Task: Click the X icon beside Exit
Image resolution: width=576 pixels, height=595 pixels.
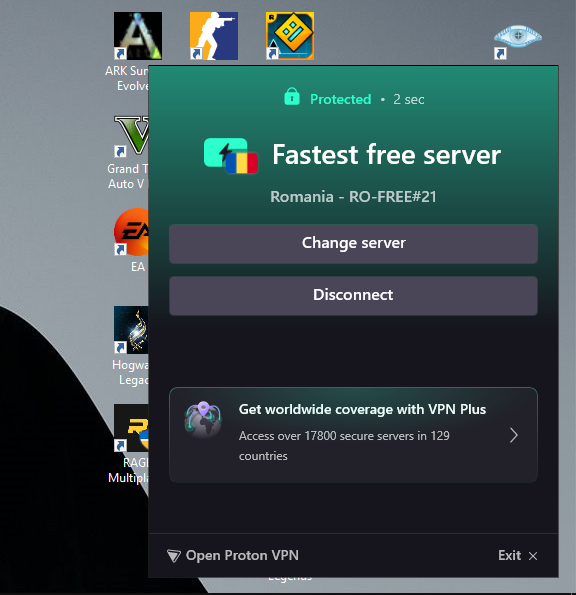Action: (533, 556)
